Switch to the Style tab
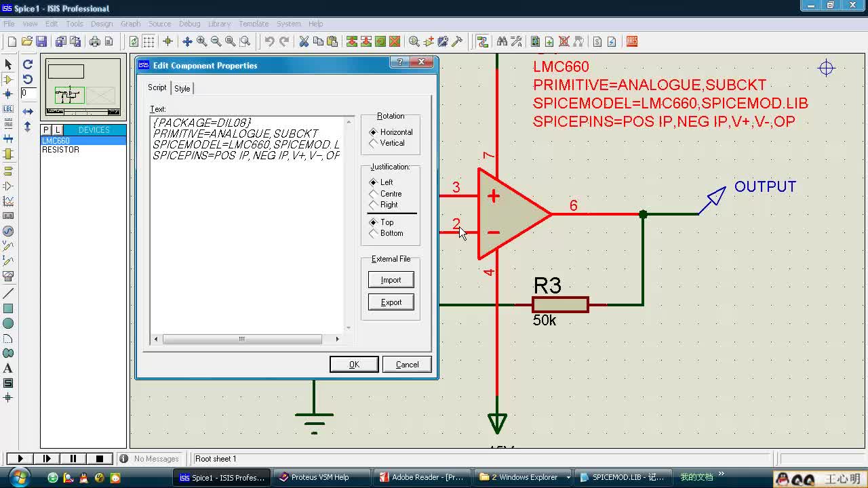 182,88
